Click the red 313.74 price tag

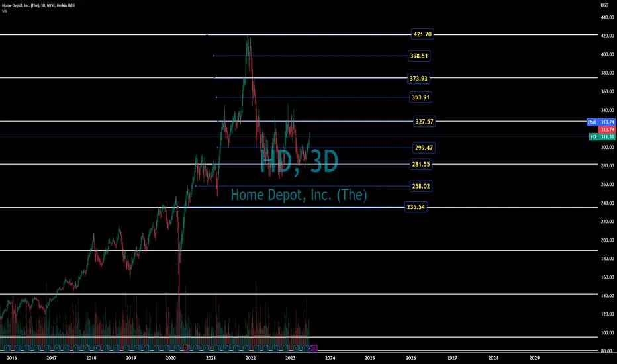coord(607,130)
